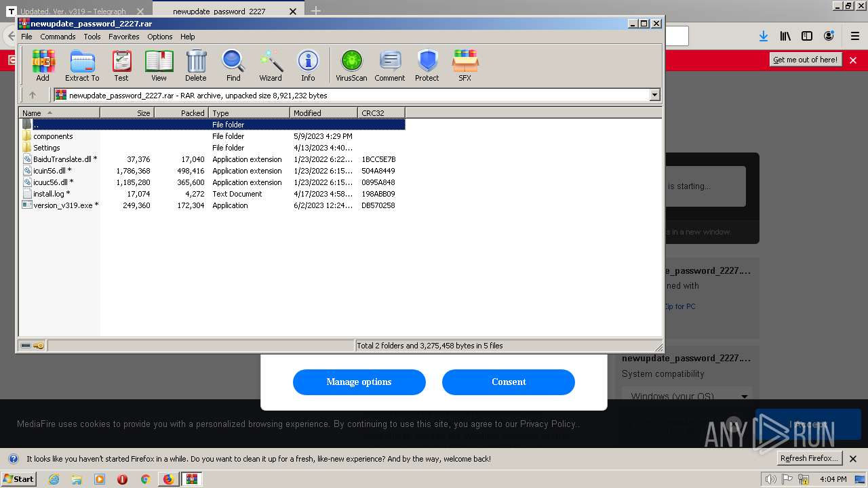Sort by the Modified column header
Screen dimensions: 868x488
point(323,113)
